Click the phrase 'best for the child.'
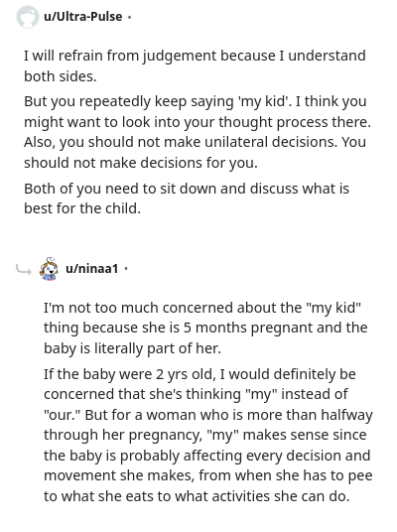This screenshot has height=532, width=397. coord(82,208)
